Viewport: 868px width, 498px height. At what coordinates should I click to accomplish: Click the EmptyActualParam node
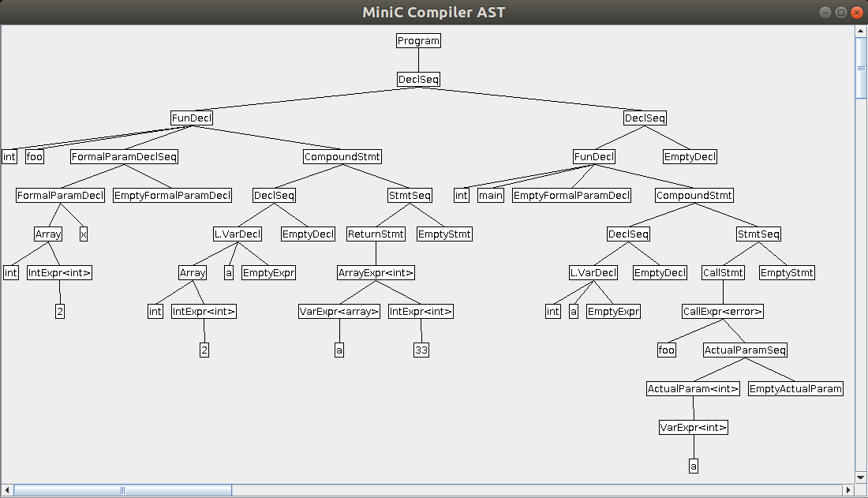click(x=795, y=389)
